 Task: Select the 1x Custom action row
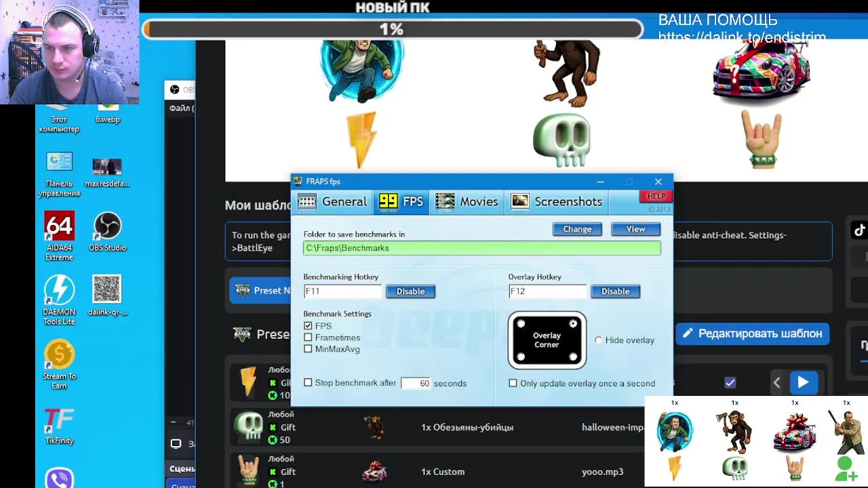pyautogui.click(x=443, y=472)
